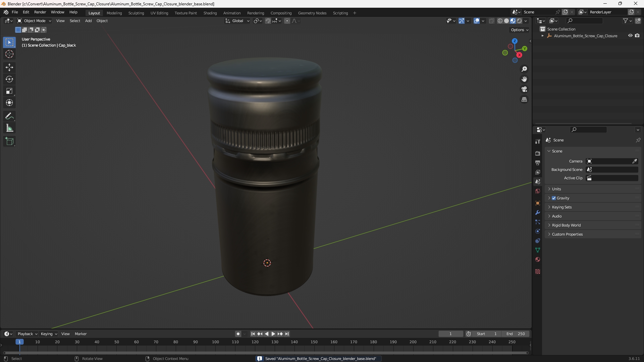
Task: Select the Transform tool
Action: [x=9, y=103]
